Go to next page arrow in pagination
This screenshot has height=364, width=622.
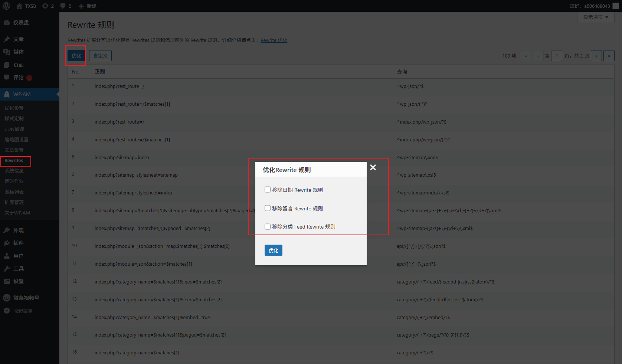coord(596,56)
